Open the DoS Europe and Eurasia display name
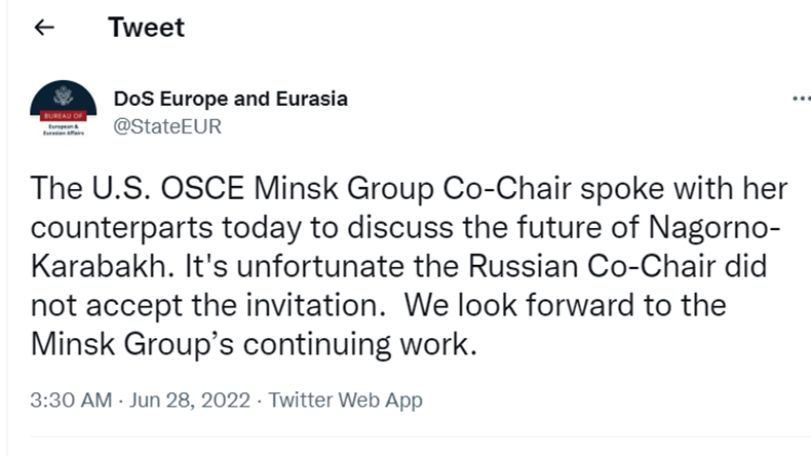 click(231, 99)
